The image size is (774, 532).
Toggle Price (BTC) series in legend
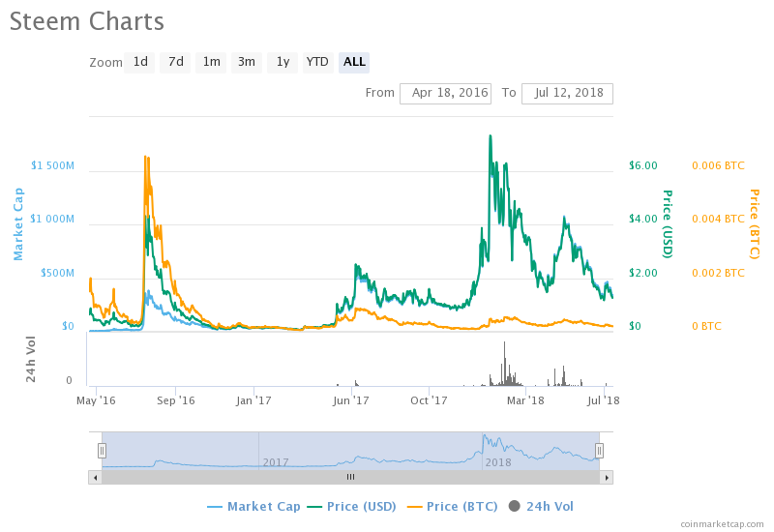point(452,506)
